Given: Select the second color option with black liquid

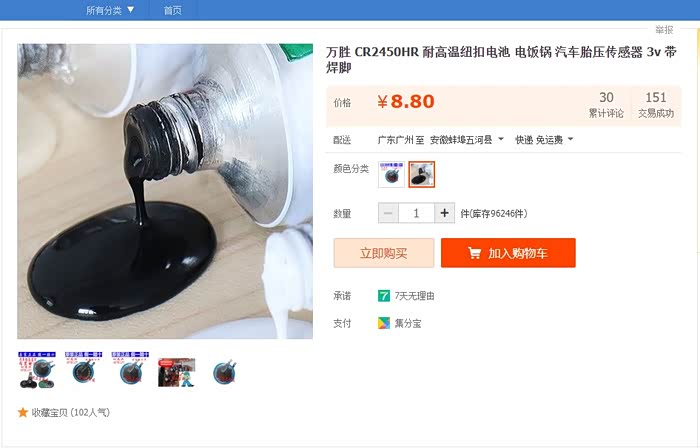Looking at the screenshot, I should point(421,174).
